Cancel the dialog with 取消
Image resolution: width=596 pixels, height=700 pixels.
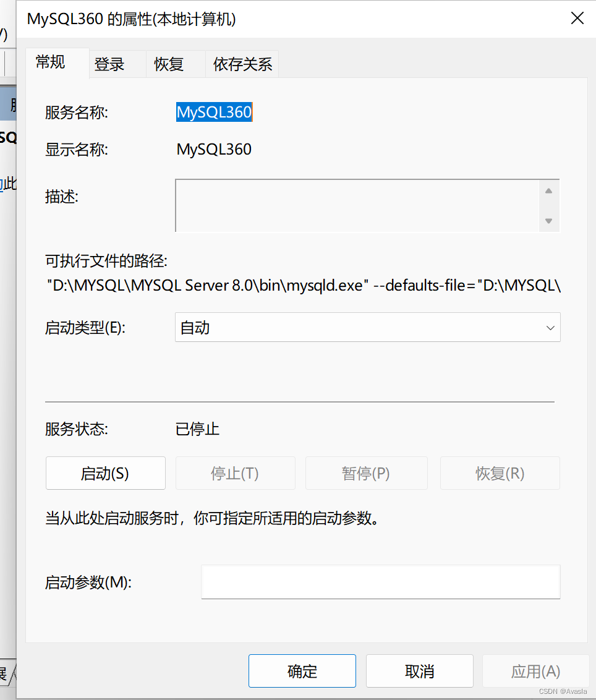click(x=420, y=671)
